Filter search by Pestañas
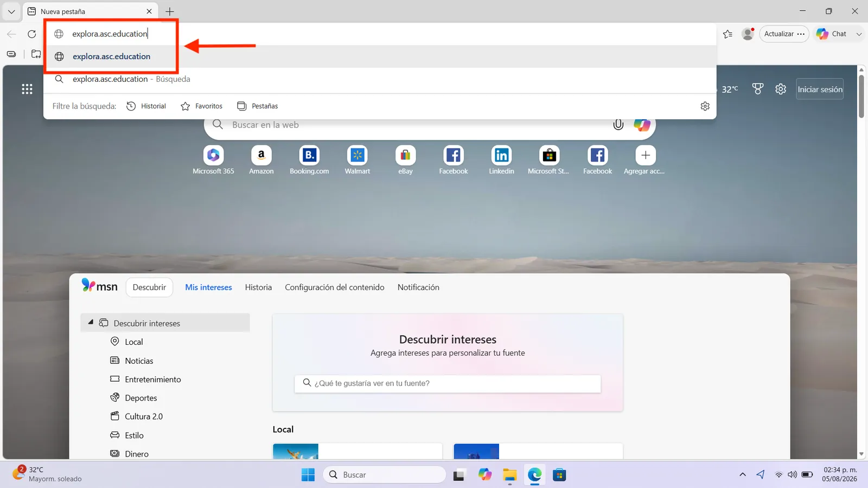 pyautogui.click(x=258, y=106)
